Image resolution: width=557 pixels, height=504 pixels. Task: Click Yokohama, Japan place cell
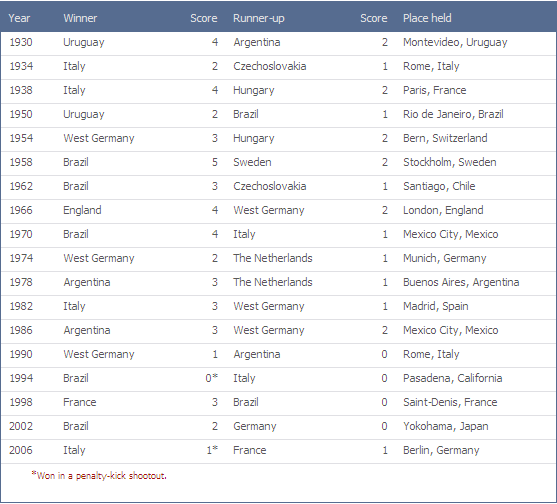click(x=445, y=426)
